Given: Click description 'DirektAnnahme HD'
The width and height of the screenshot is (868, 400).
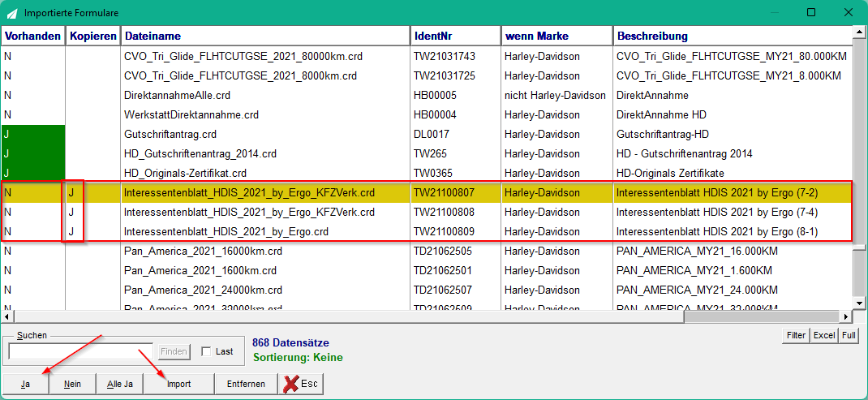Looking at the screenshot, I should click(661, 115).
